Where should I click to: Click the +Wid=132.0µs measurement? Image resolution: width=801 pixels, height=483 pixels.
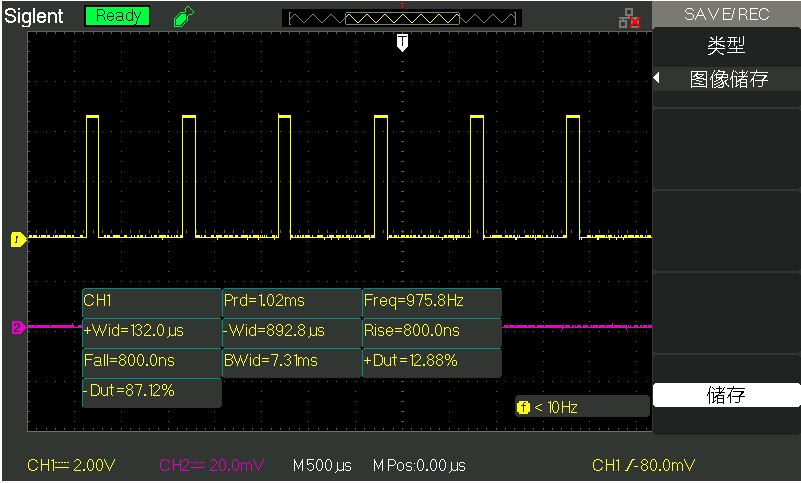[x=152, y=333]
